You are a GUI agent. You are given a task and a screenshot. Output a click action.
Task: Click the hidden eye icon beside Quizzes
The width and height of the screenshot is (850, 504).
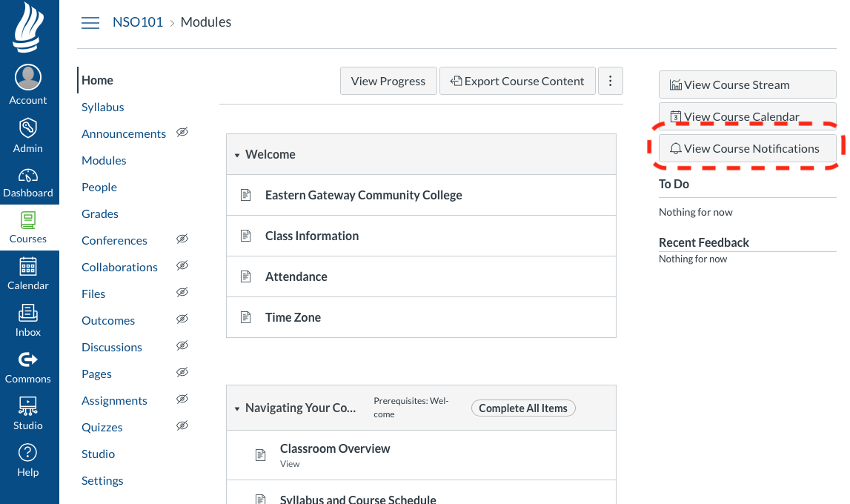pos(182,426)
